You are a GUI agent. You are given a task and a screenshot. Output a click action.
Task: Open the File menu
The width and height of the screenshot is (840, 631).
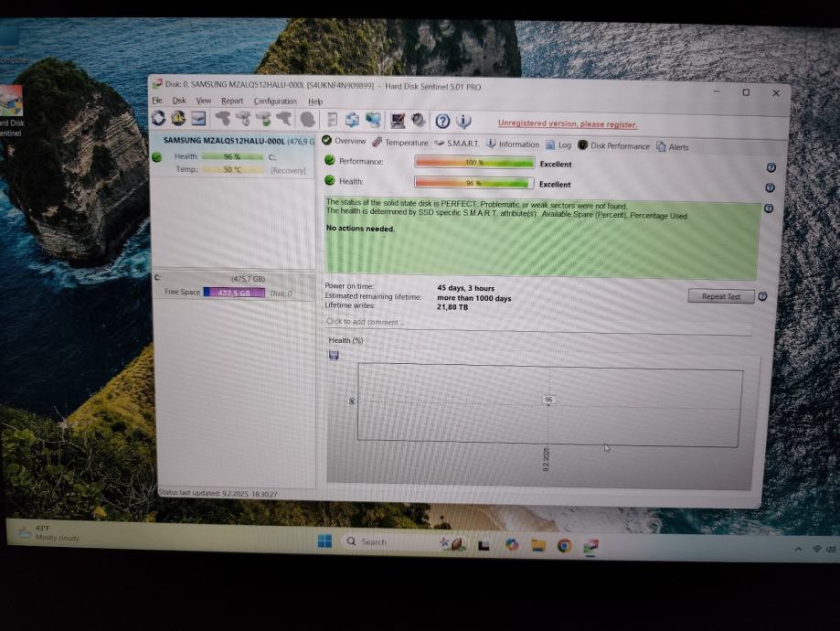click(x=157, y=101)
